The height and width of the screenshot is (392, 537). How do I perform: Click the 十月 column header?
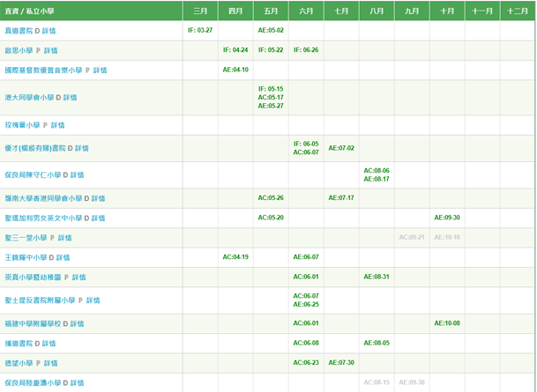click(x=447, y=11)
